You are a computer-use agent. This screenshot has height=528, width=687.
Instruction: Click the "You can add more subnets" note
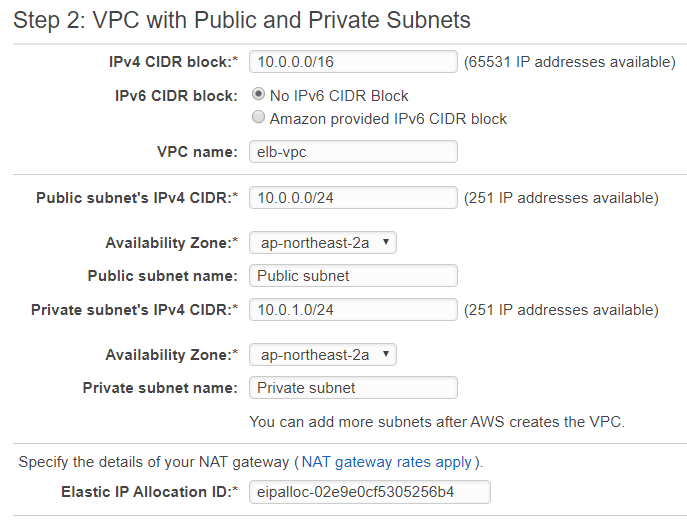(437, 422)
